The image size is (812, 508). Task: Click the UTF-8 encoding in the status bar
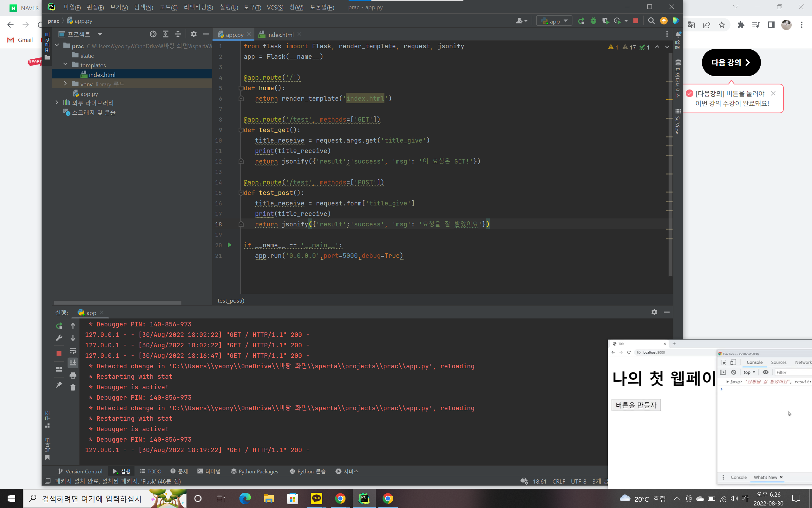579,481
